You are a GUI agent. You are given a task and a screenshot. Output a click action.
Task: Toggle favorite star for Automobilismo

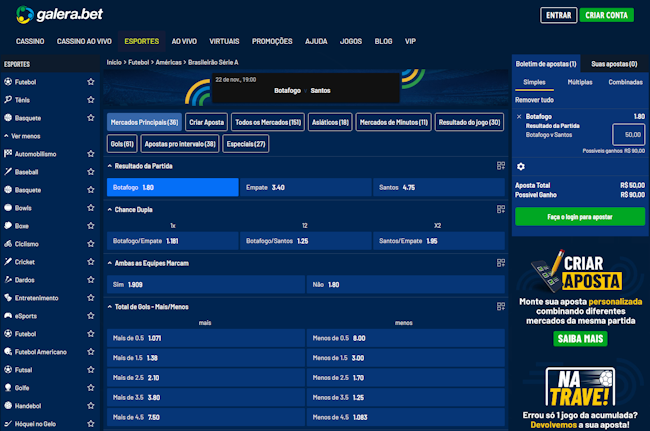click(91, 154)
